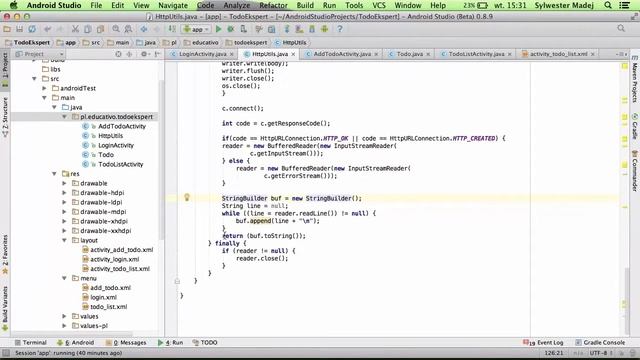Open the Build menu
The image size is (640, 360).
tap(305, 5)
